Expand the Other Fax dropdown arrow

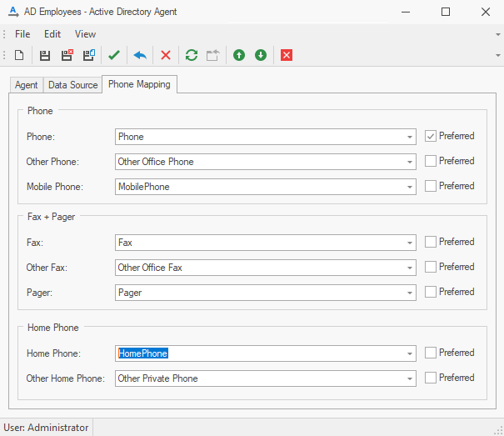coord(410,268)
